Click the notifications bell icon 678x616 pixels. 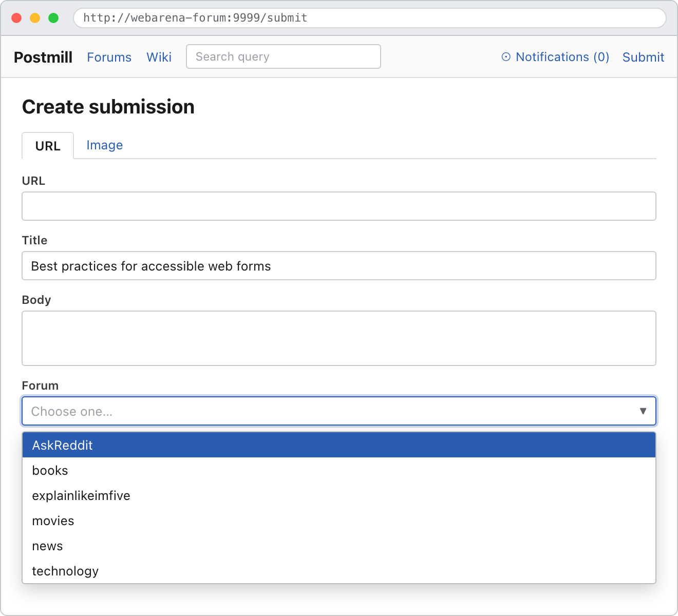click(506, 57)
